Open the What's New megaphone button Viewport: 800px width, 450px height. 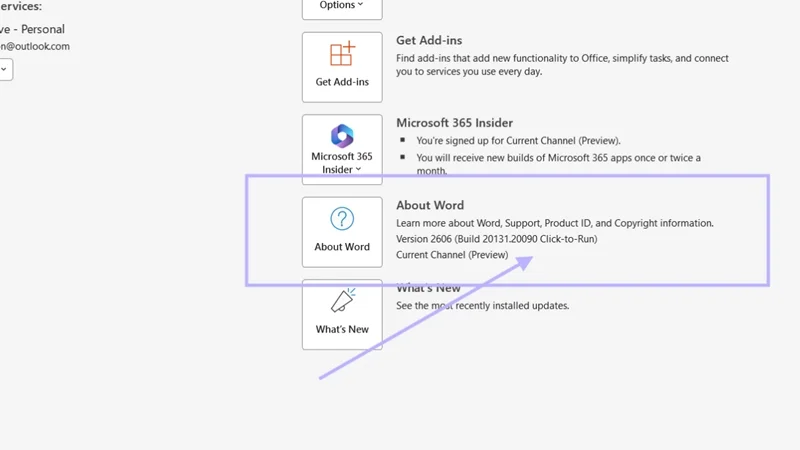[x=342, y=314]
